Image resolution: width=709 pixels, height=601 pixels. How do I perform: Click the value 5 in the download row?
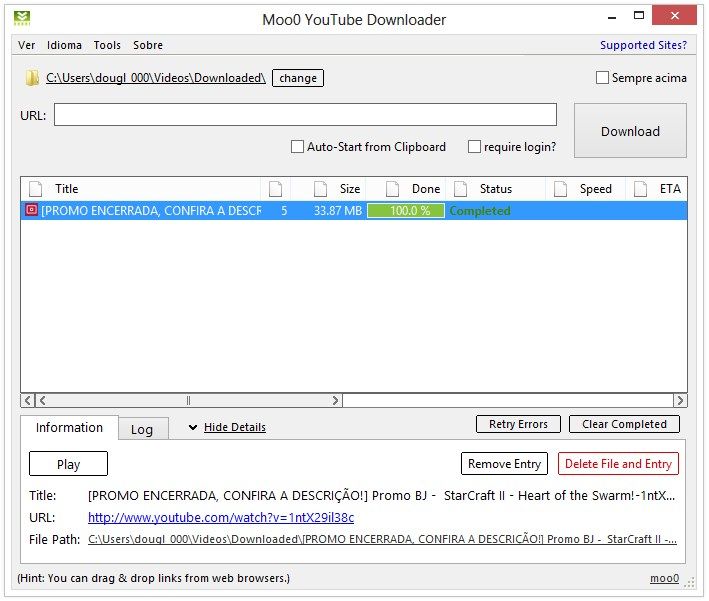pos(284,210)
